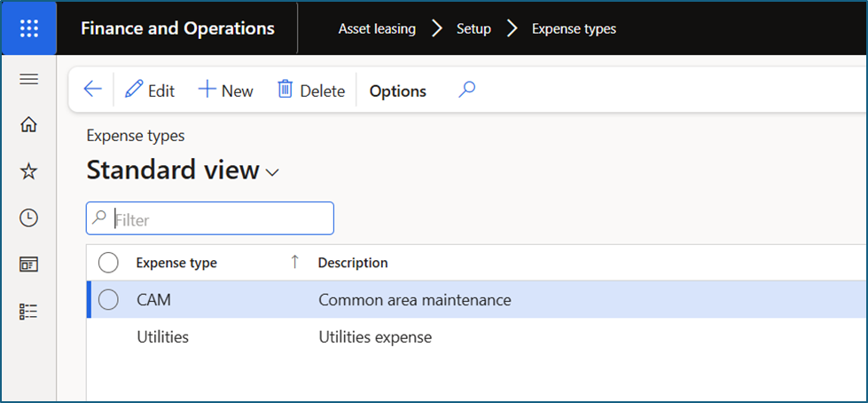
Task: Open Recent clock icon in sidebar
Action: (x=28, y=217)
